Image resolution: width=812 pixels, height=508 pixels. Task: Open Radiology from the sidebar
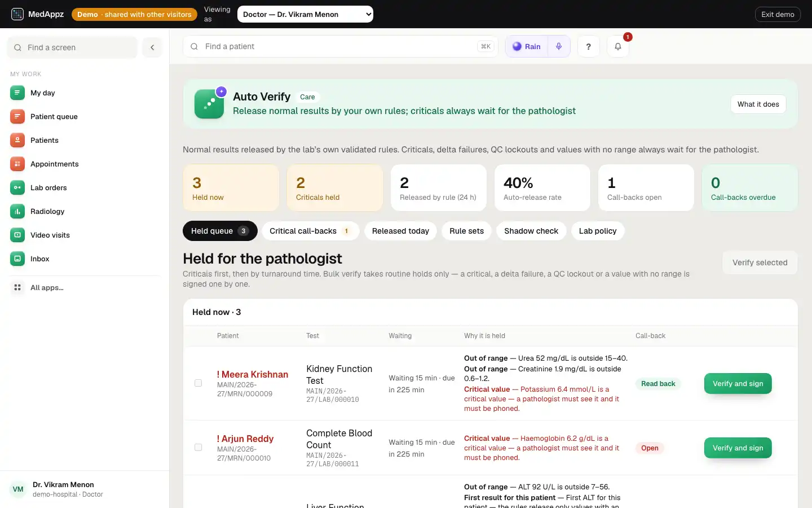pyautogui.click(x=47, y=211)
